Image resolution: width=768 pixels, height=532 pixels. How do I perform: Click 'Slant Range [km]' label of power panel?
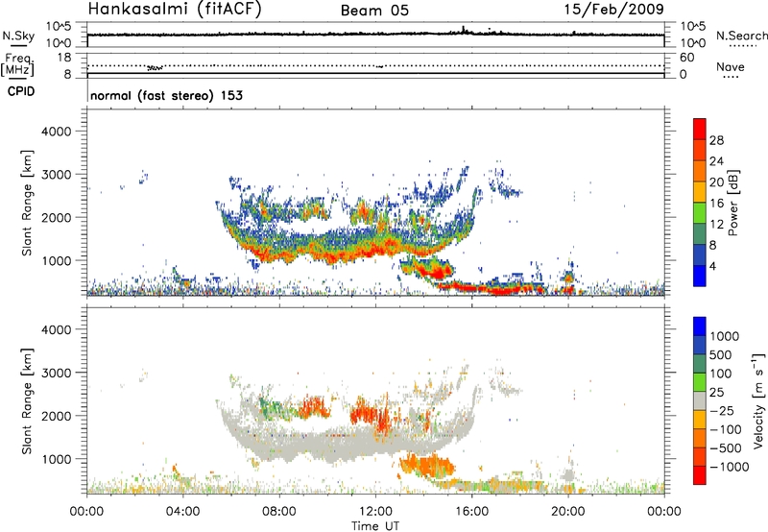tap(27, 203)
